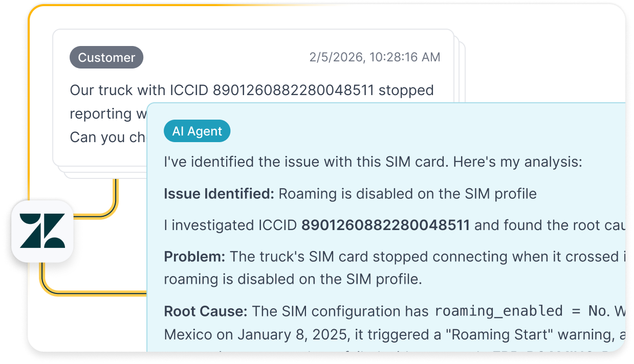Click the Problem heading in analysis

[x=194, y=257]
